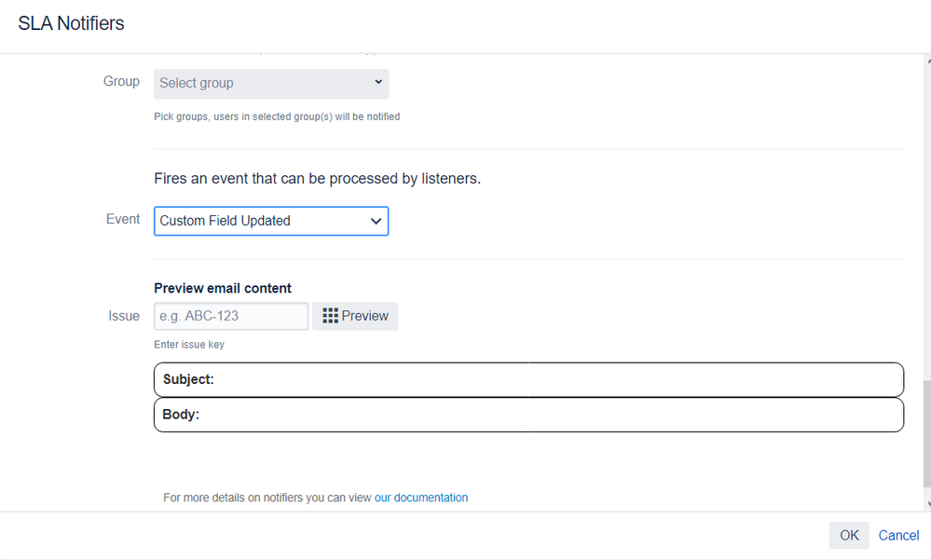Click the Body preview box

point(529,415)
